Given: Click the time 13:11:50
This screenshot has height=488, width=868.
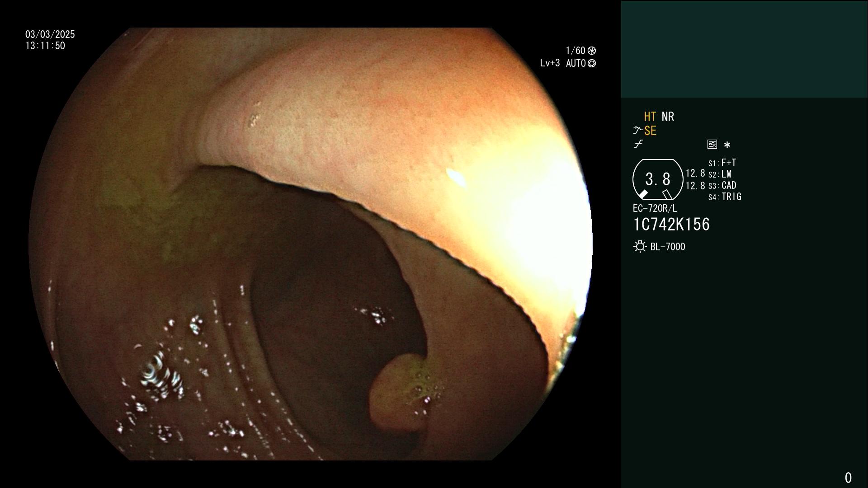Looking at the screenshot, I should (45, 46).
